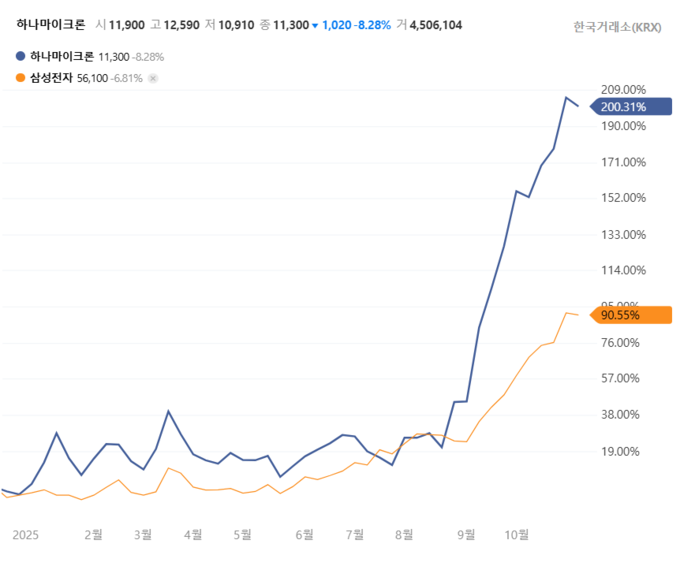680x566 pixels.
Task: Click the blue 하나마이크론 legend dot
Action: [x=22, y=57]
